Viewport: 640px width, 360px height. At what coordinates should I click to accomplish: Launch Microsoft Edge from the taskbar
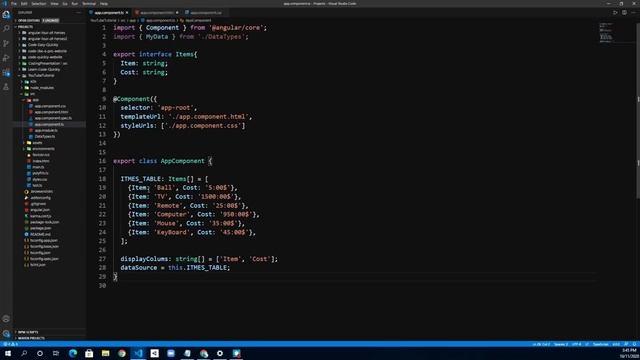pyautogui.click(x=73, y=353)
